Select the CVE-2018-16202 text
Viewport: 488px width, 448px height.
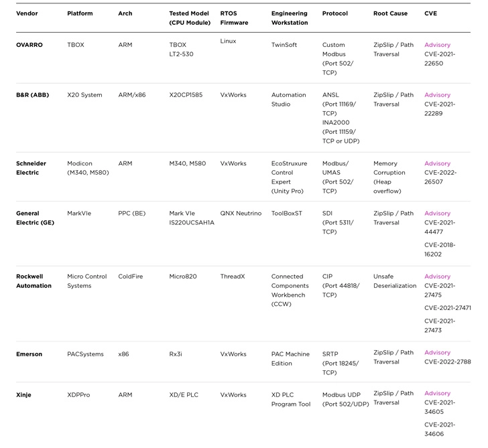click(x=440, y=249)
